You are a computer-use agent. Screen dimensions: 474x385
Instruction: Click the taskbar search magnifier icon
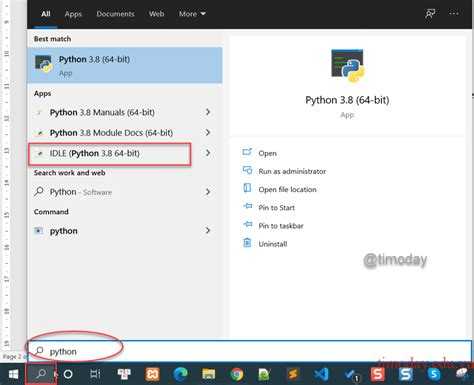pyautogui.click(x=41, y=374)
